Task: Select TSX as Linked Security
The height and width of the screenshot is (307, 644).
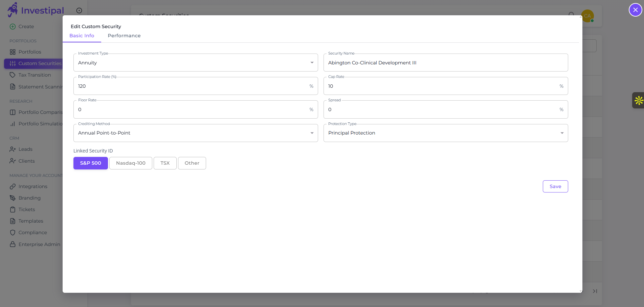Action: pyautogui.click(x=165, y=163)
